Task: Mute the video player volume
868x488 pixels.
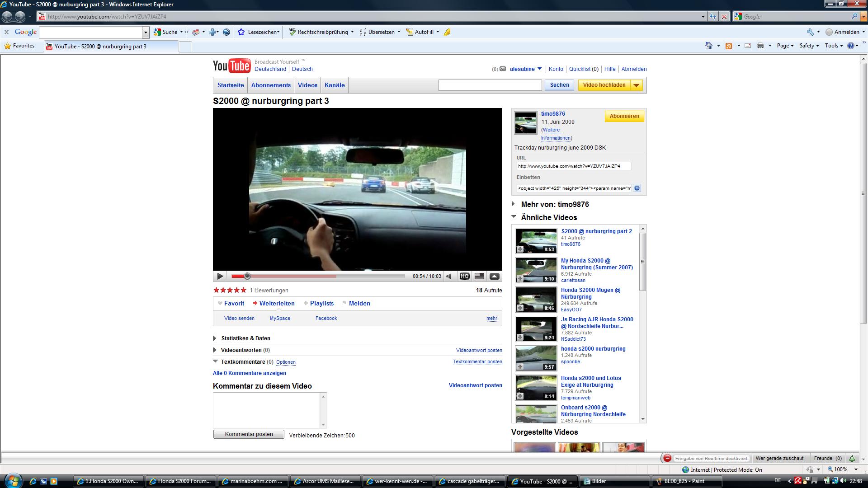Action: 449,276
